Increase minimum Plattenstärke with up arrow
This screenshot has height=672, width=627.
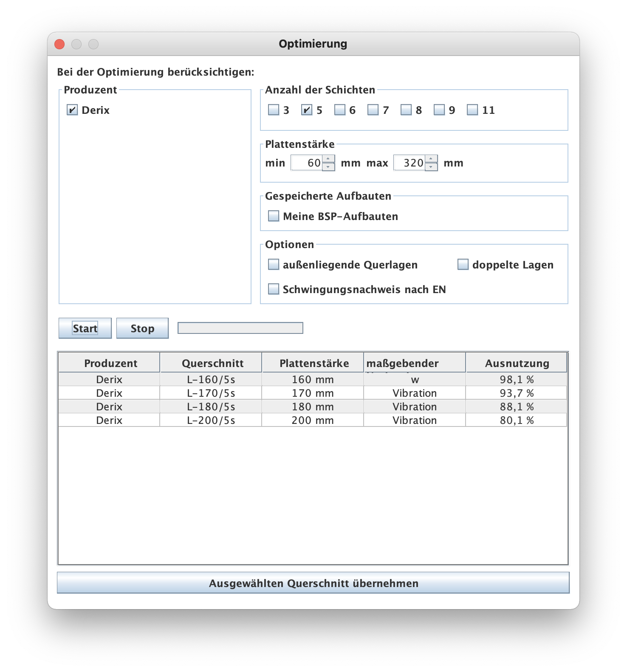click(x=328, y=159)
